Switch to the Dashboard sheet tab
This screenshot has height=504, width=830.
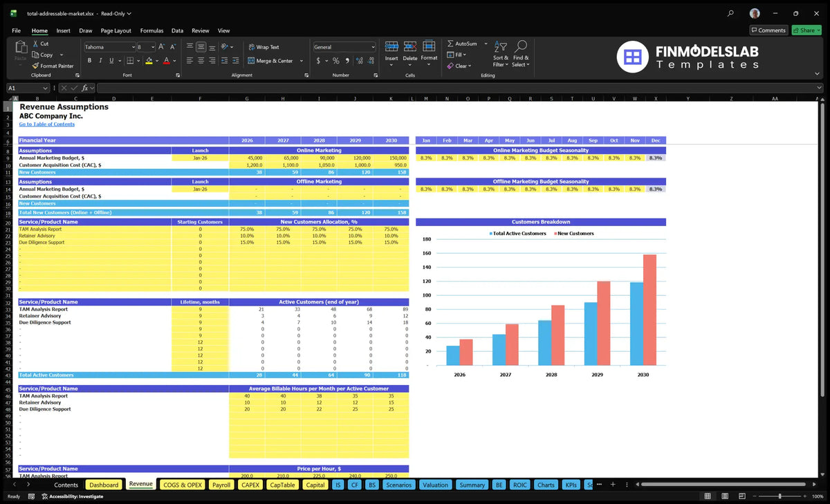tap(104, 485)
